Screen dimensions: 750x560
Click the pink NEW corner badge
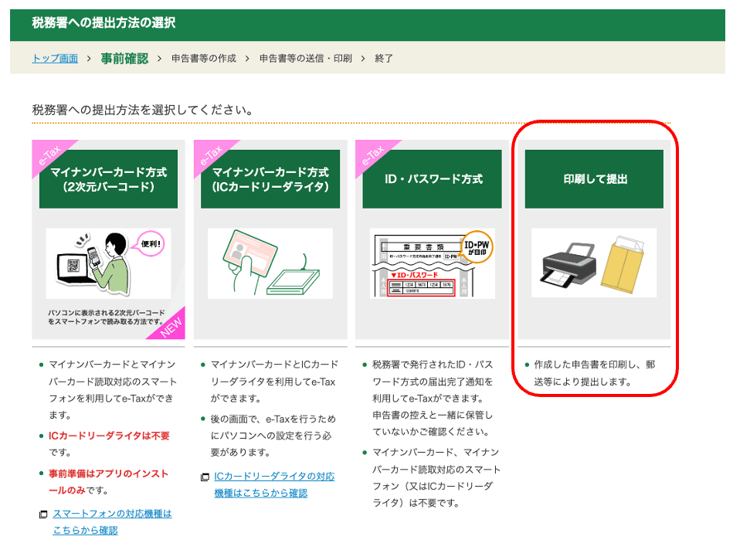click(170, 326)
